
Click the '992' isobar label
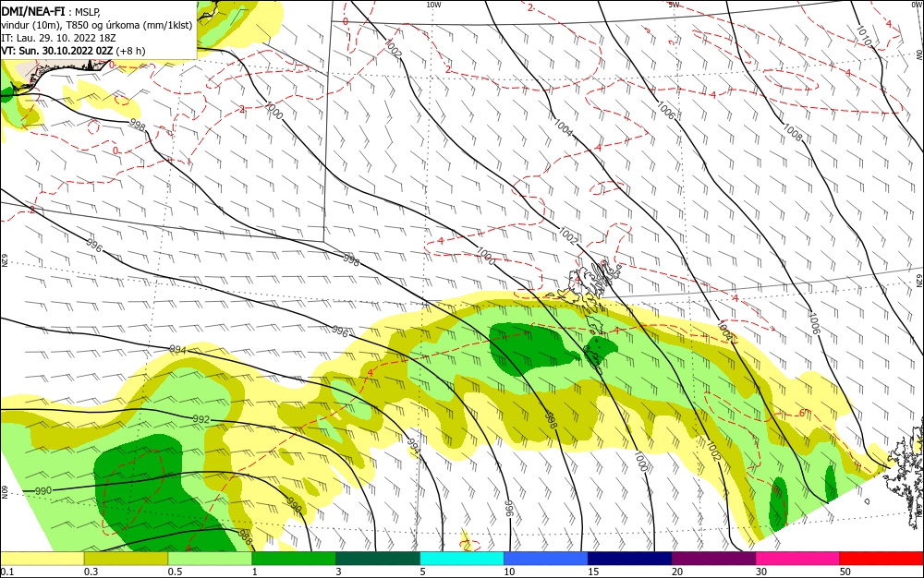[201, 419]
